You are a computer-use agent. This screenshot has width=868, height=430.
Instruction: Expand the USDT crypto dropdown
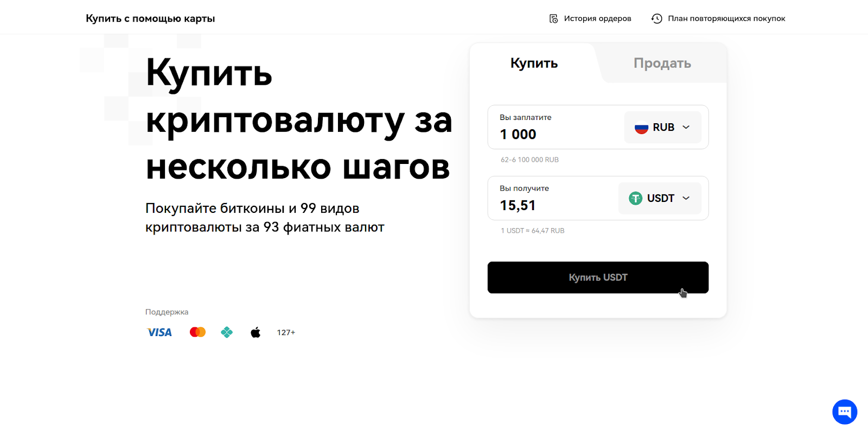[660, 198]
